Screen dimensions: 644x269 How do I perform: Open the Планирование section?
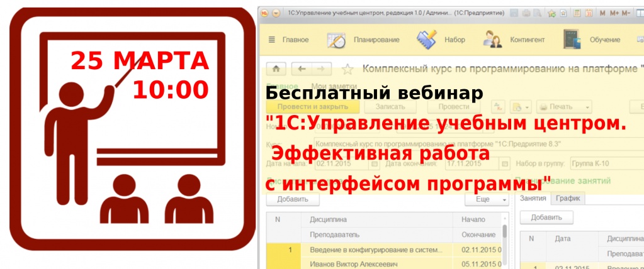click(x=376, y=40)
